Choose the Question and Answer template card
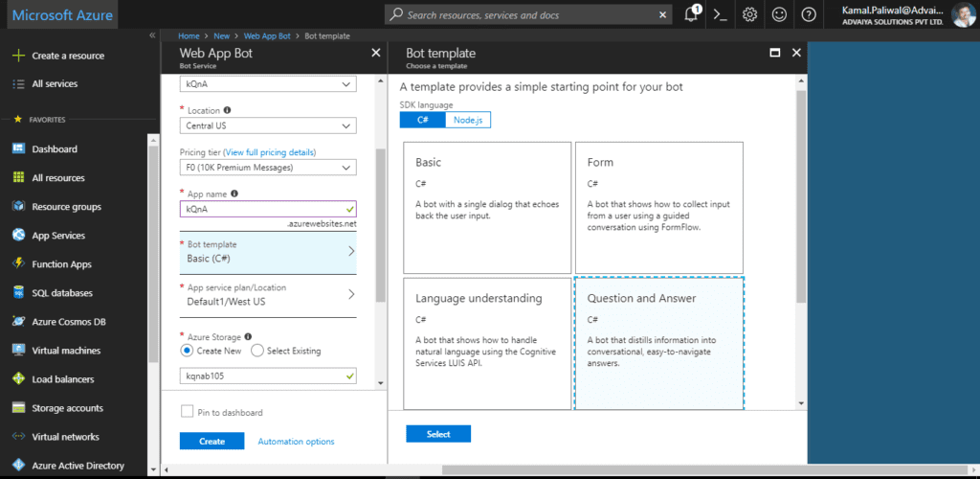 659,343
